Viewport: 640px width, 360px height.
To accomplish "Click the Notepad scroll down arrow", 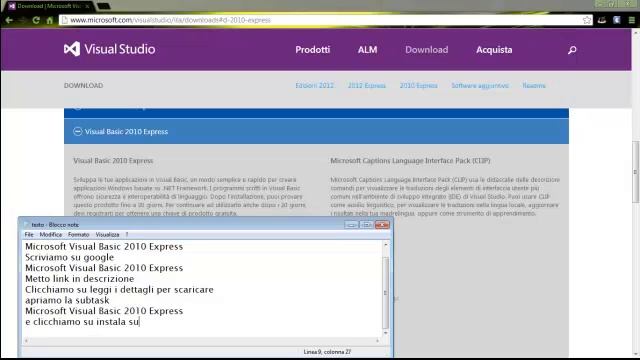I will coord(385,333).
